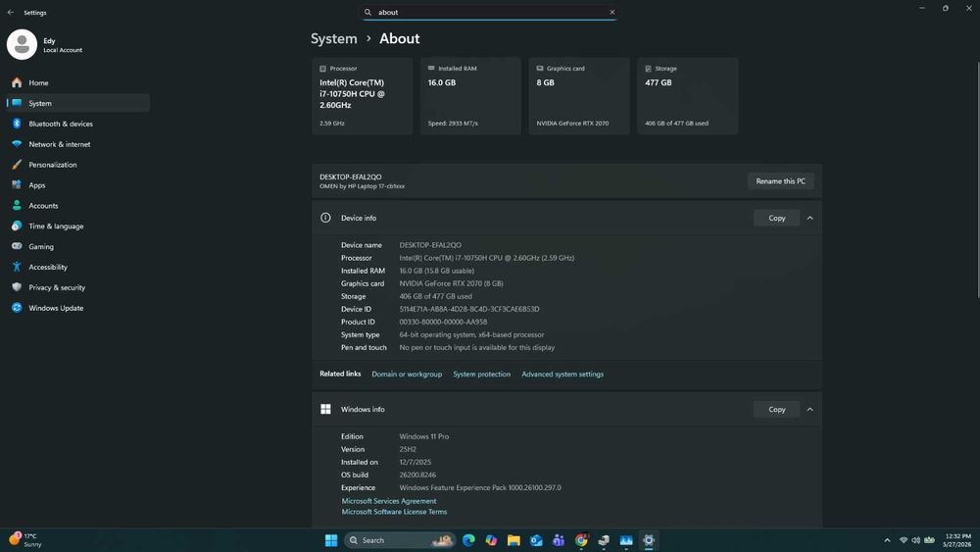This screenshot has height=552, width=980.
Task: Open File Explorer from the taskbar
Action: [x=514, y=540]
